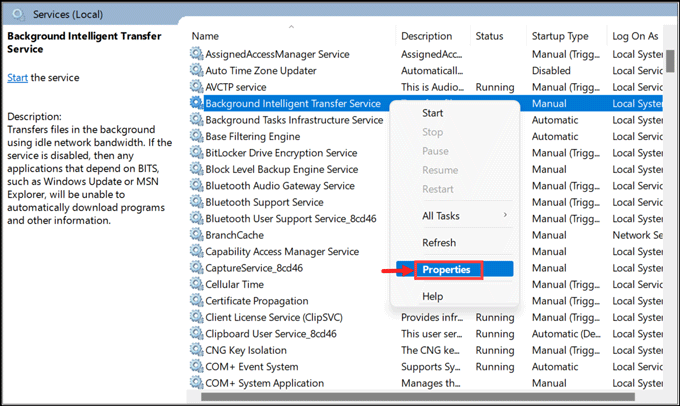The image size is (680, 406).
Task: Select the AVCTP service row name
Action: [235, 87]
